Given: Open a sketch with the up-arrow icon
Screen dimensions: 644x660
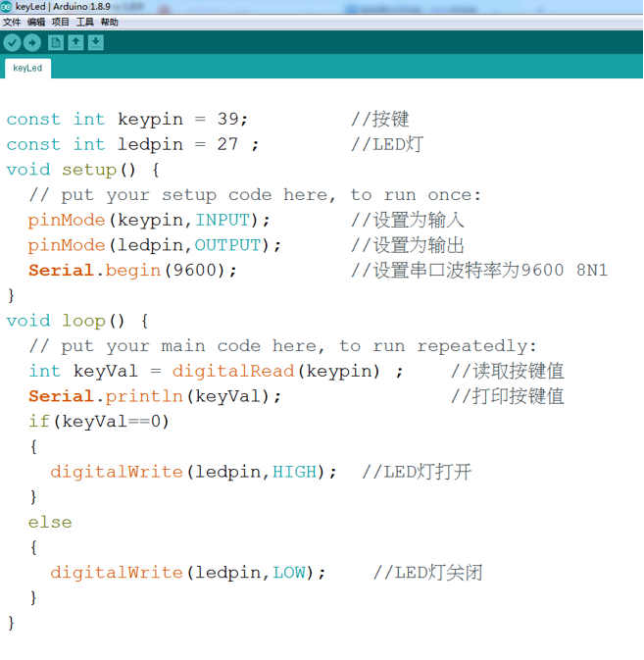Looking at the screenshot, I should [x=75, y=42].
